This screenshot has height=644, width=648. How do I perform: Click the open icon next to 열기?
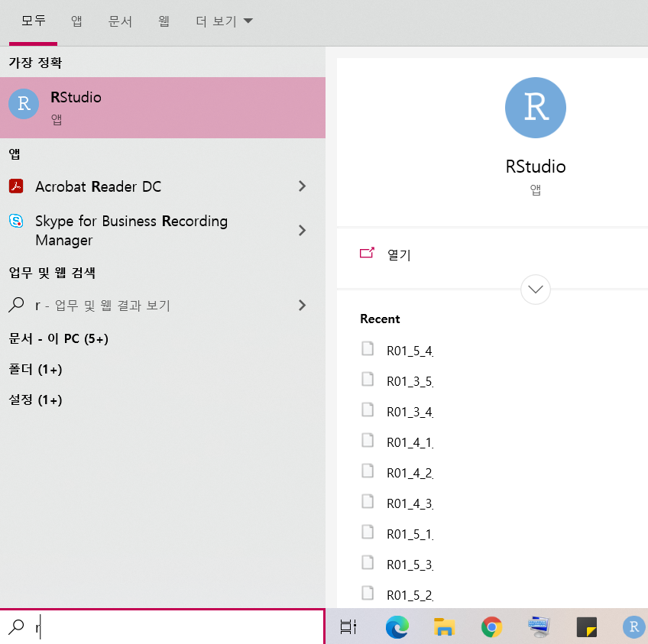tap(367, 253)
